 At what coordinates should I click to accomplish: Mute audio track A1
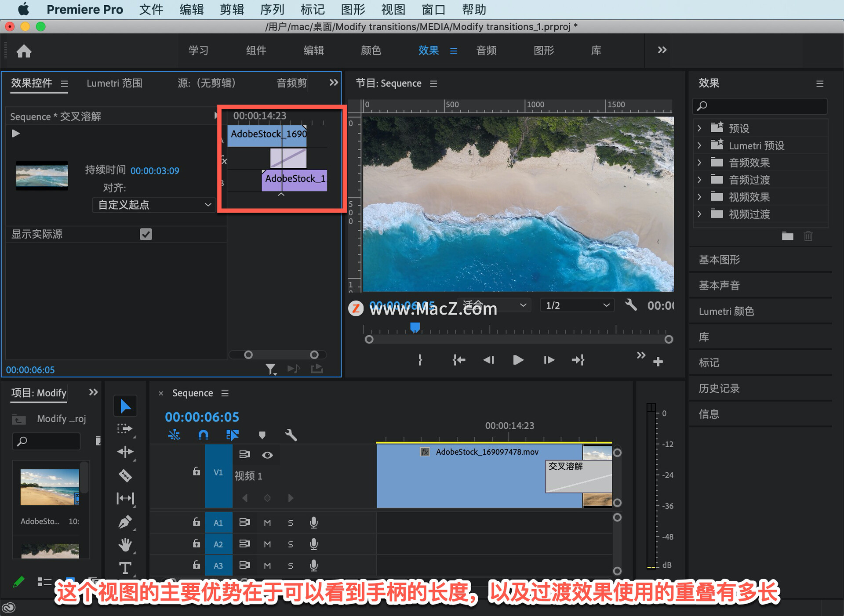(x=267, y=522)
